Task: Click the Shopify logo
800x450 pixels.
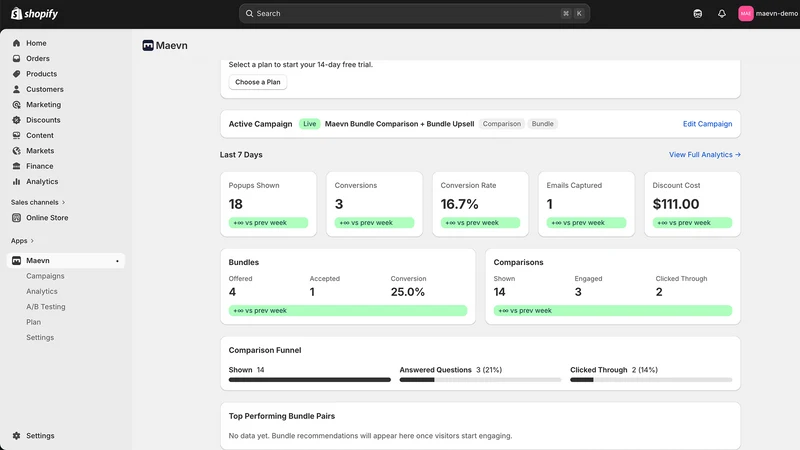Action: coord(35,14)
